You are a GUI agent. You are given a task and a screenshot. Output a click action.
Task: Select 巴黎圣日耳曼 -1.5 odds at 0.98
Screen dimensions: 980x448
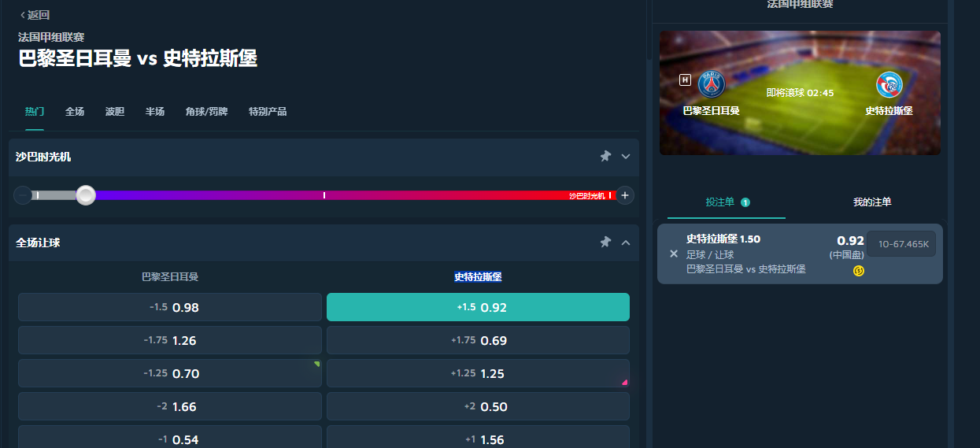click(x=170, y=307)
